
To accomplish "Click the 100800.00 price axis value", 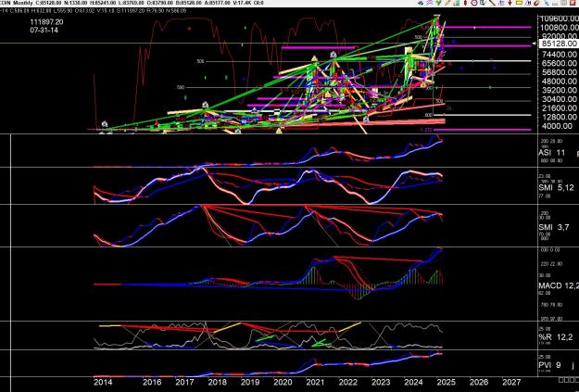I will click(560, 28).
